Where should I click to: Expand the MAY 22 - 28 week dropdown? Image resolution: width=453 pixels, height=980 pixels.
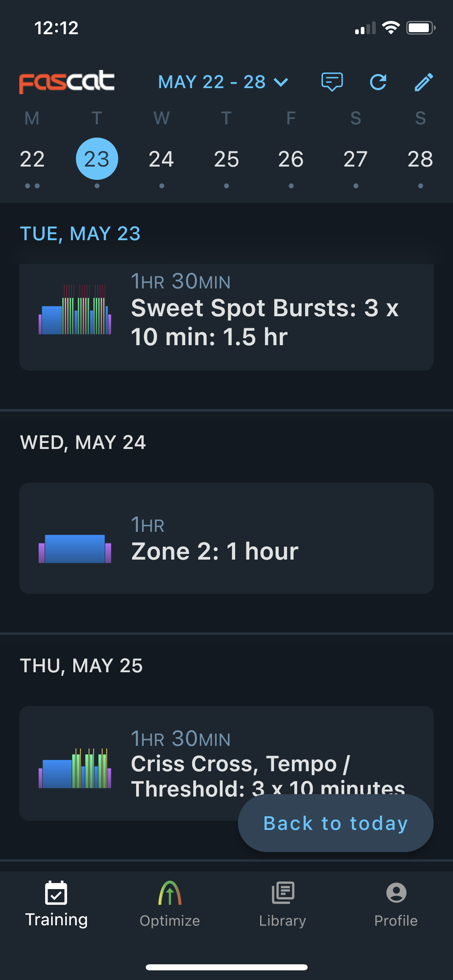coord(223,82)
